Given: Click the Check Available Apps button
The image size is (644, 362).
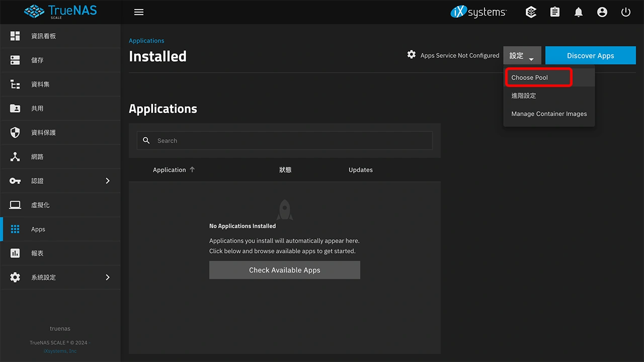Looking at the screenshot, I should point(284,270).
